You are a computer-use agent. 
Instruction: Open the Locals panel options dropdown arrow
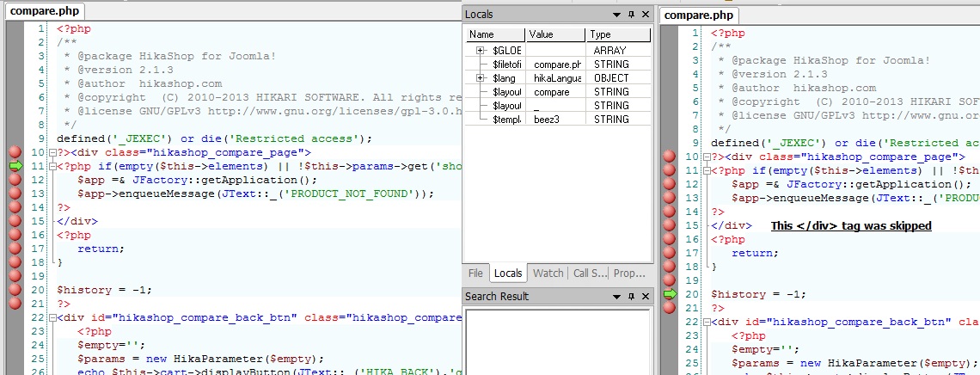616,15
